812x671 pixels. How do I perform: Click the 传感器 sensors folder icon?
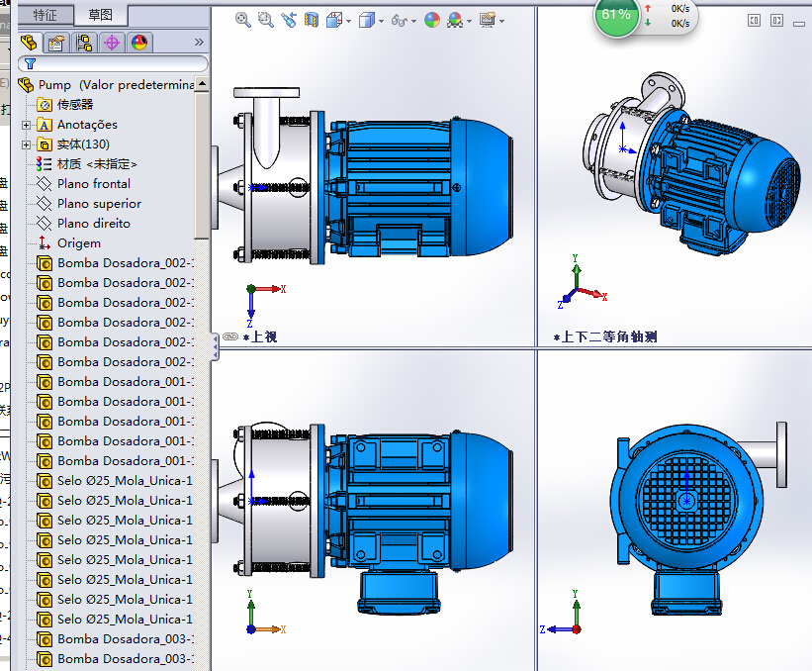tap(45, 105)
